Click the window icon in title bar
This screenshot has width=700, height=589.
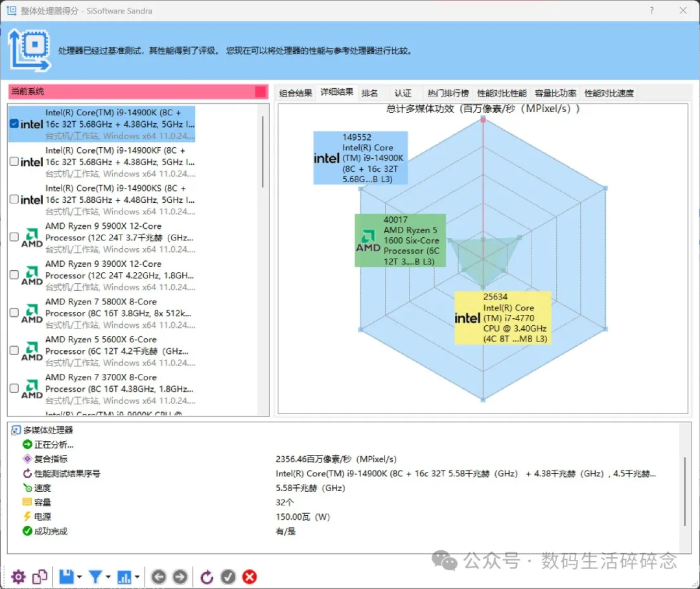(12, 10)
